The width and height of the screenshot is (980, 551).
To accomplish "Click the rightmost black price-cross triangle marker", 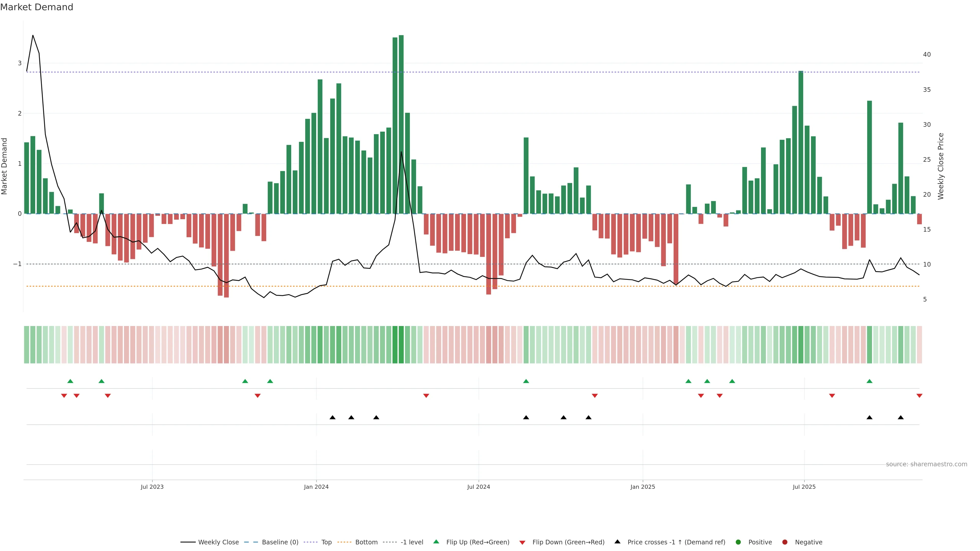I will click(900, 418).
